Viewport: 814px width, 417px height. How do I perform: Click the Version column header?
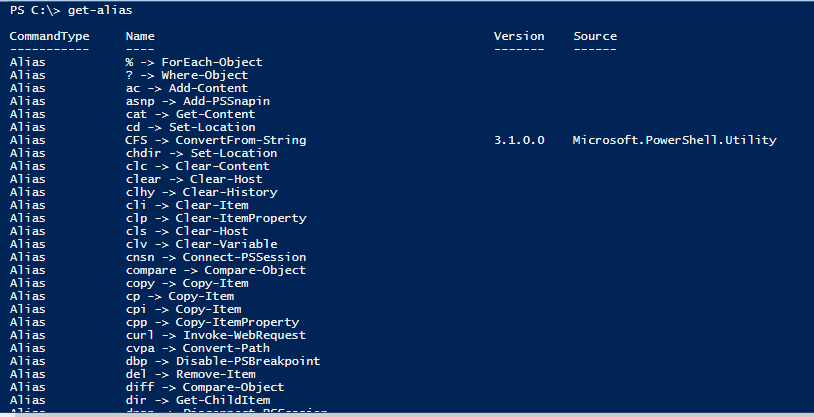tap(519, 36)
